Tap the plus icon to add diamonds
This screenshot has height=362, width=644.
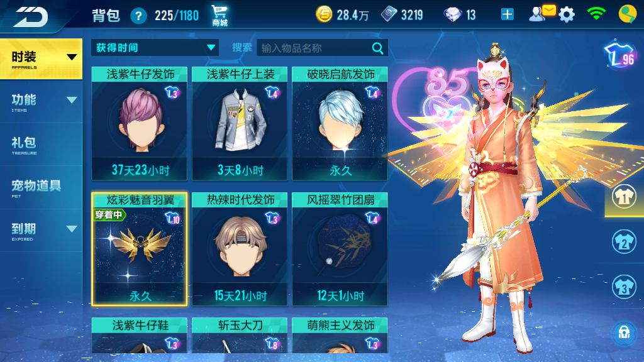508,15
